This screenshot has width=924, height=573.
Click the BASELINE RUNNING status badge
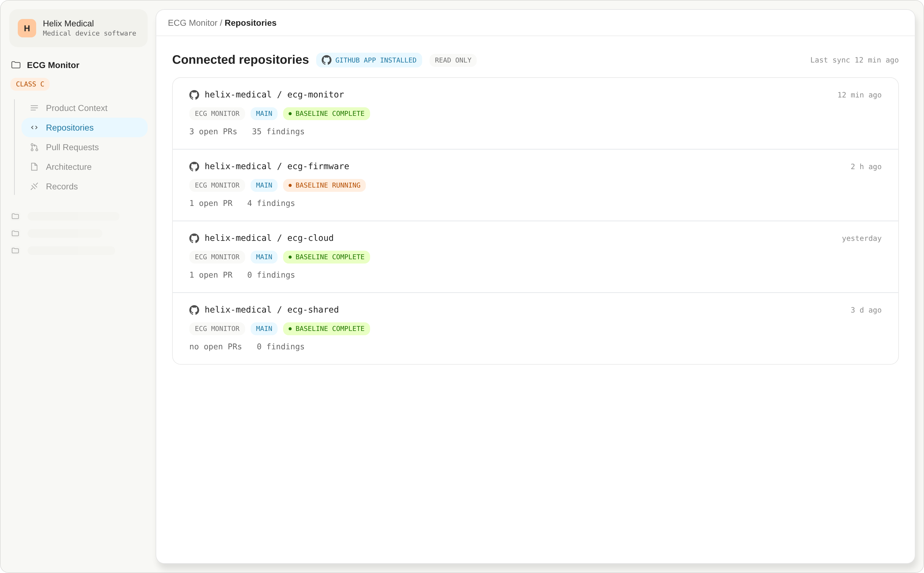324,185
